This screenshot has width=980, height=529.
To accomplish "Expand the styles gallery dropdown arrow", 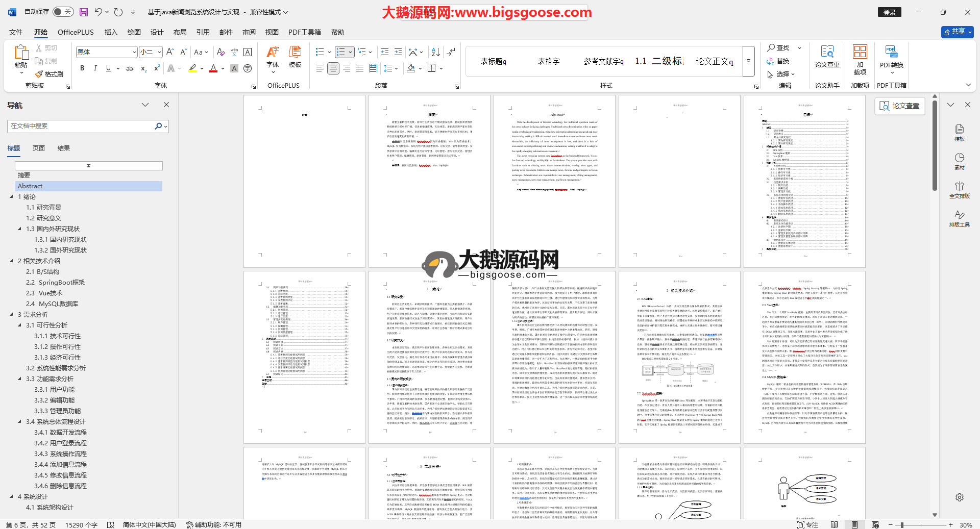I will tap(748, 61).
